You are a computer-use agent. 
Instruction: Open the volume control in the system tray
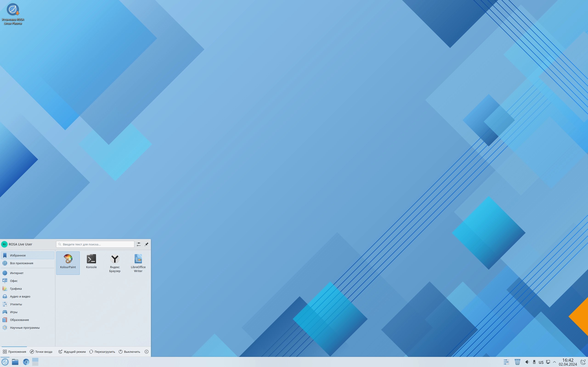point(527,362)
